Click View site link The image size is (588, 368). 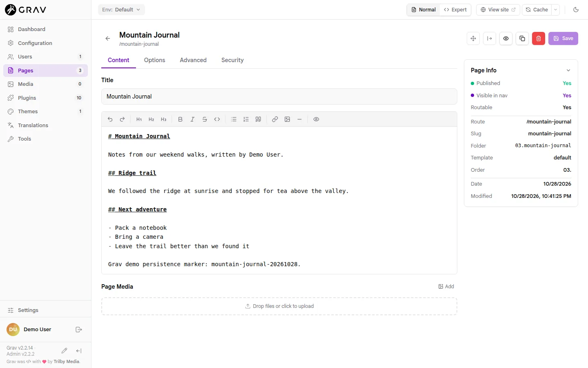498,10
